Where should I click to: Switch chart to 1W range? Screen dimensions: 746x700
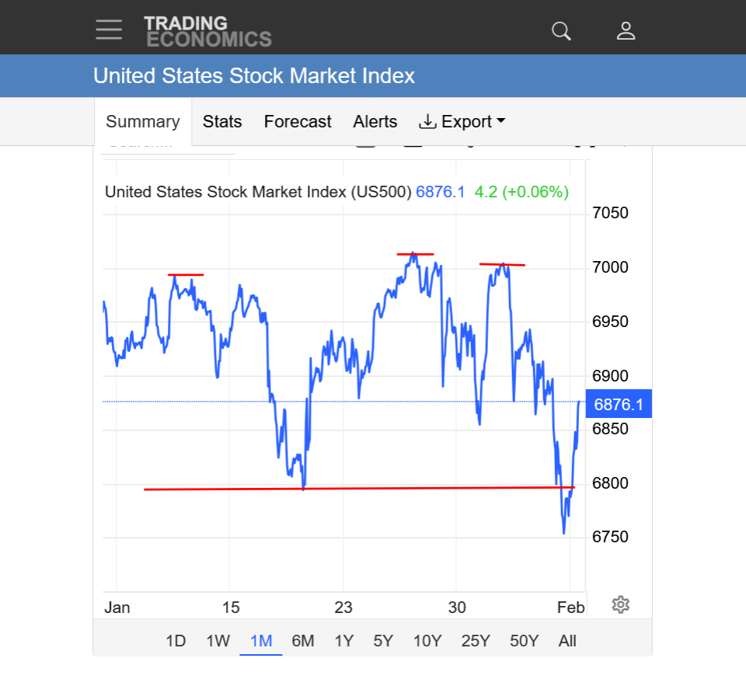tap(218, 641)
